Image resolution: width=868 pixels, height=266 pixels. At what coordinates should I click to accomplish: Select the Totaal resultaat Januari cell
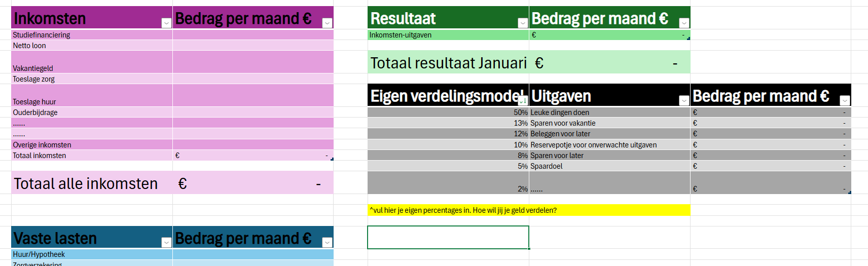click(x=449, y=63)
